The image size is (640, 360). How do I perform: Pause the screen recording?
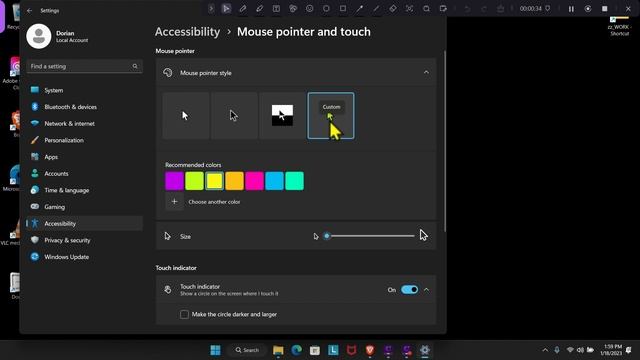(x=571, y=9)
